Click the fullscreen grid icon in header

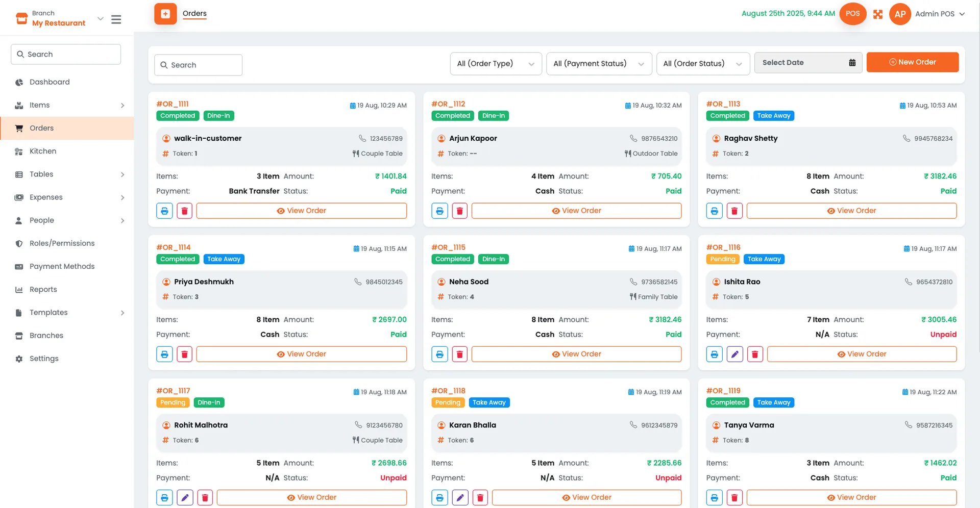[x=878, y=14]
